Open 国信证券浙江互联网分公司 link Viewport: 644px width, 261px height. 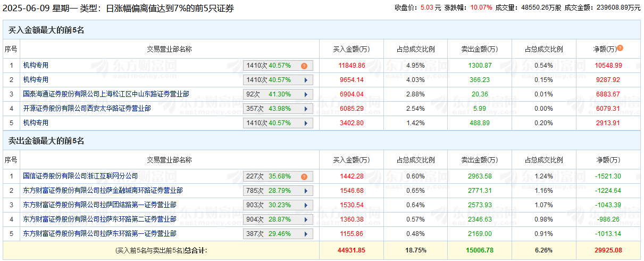80,176
